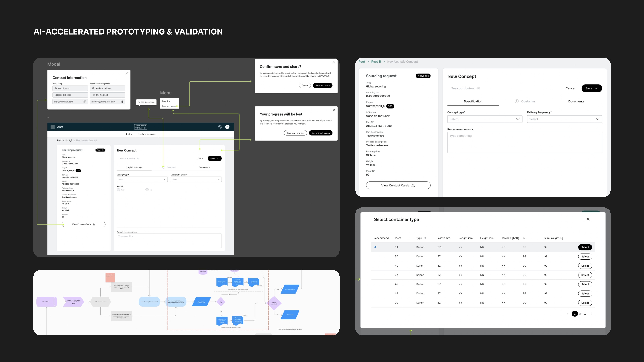
Task: Click into the Procurement remark text field
Action: [x=525, y=142]
